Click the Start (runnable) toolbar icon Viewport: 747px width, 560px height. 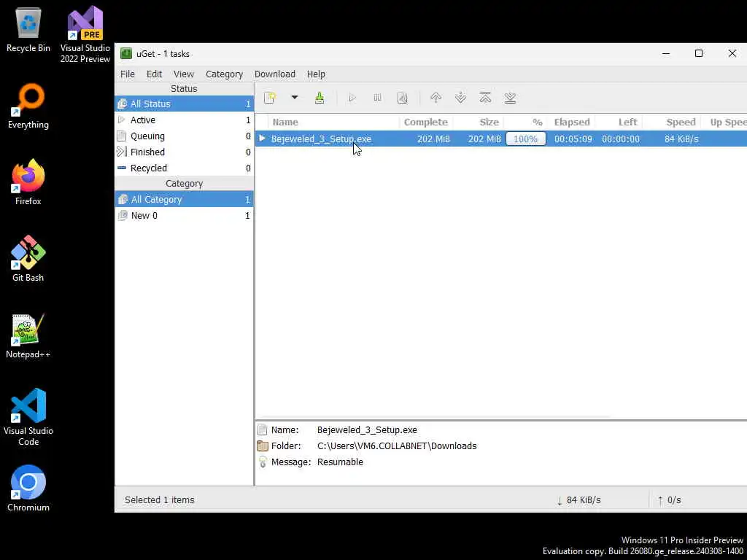coord(352,98)
